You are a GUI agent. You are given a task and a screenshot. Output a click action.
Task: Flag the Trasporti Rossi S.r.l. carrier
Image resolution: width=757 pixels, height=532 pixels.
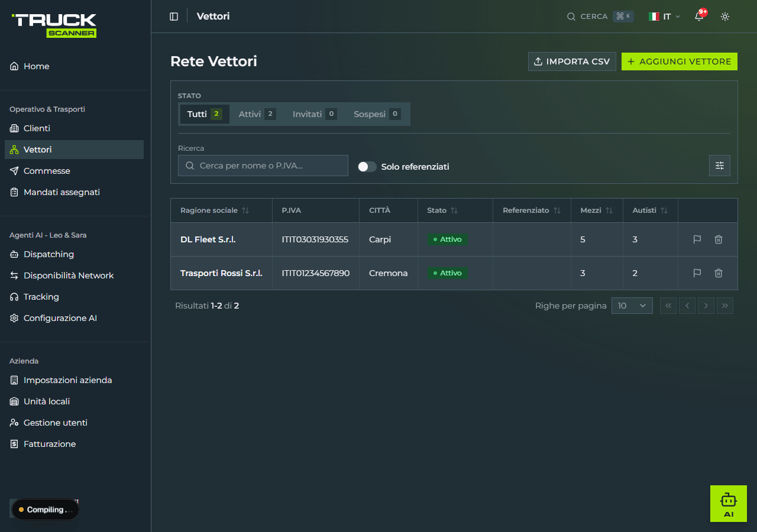[697, 273]
